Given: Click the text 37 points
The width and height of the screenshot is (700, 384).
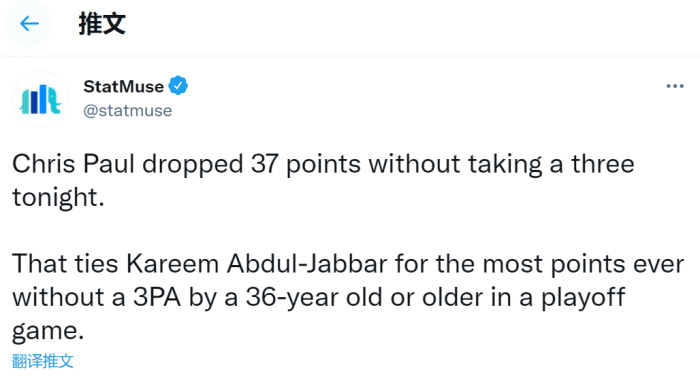Looking at the screenshot, I should pyautogui.click(x=306, y=164).
